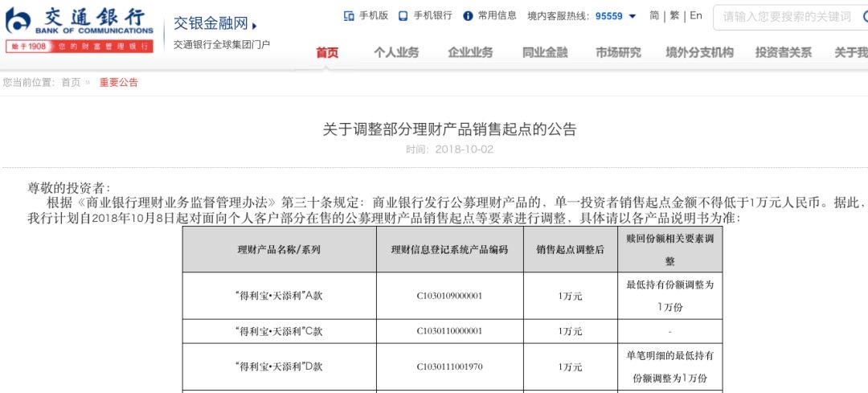Switch language to En

coord(696,16)
